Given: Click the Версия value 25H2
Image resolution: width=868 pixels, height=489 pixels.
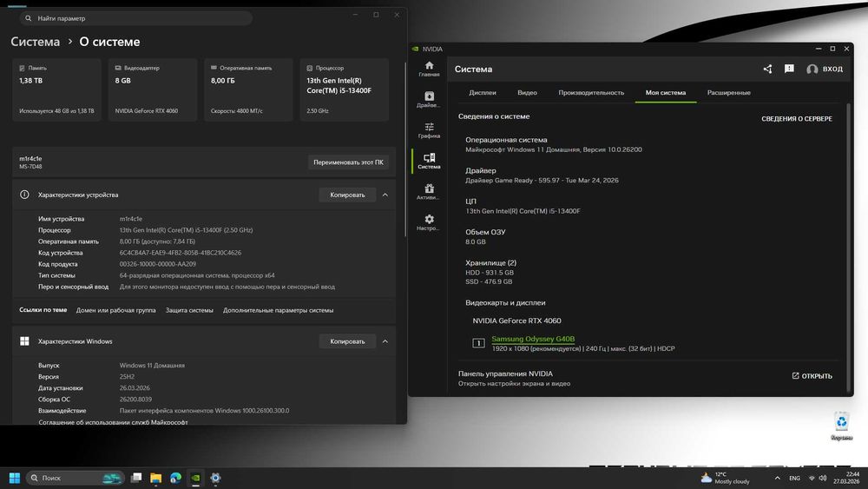Looking at the screenshot, I should click(128, 377).
